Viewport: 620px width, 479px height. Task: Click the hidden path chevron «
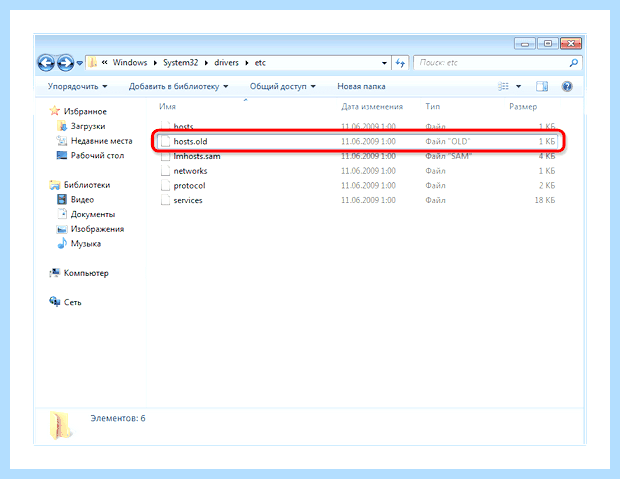click(104, 62)
